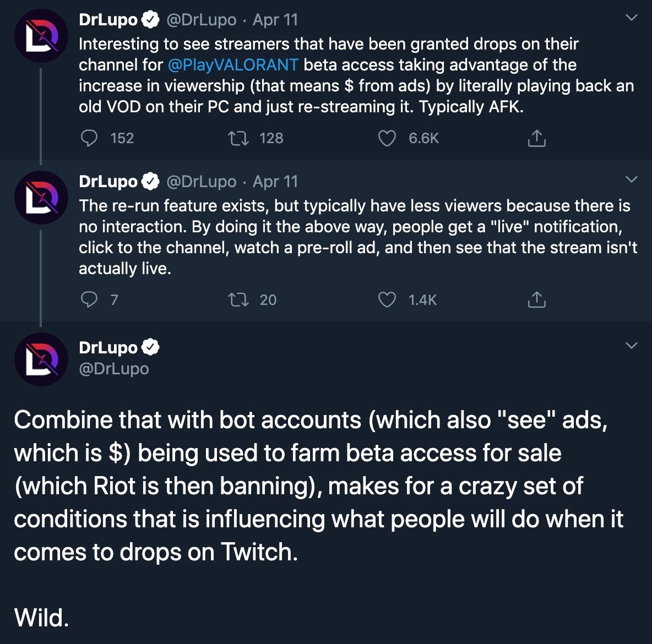
Task: Click DrLupo's avatar on the bottom tweet
Action: click(x=41, y=358)
